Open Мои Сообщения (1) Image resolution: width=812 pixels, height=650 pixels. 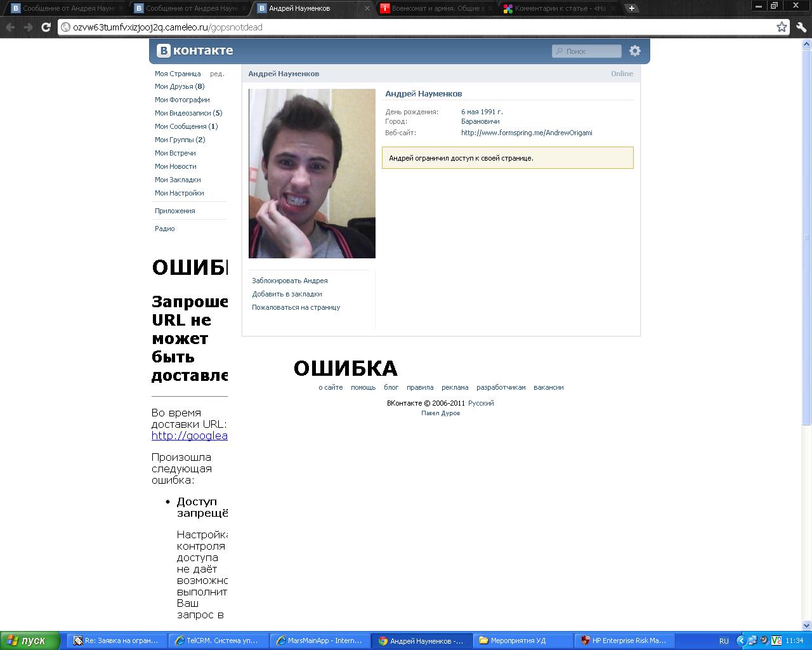tap(187, 126)
